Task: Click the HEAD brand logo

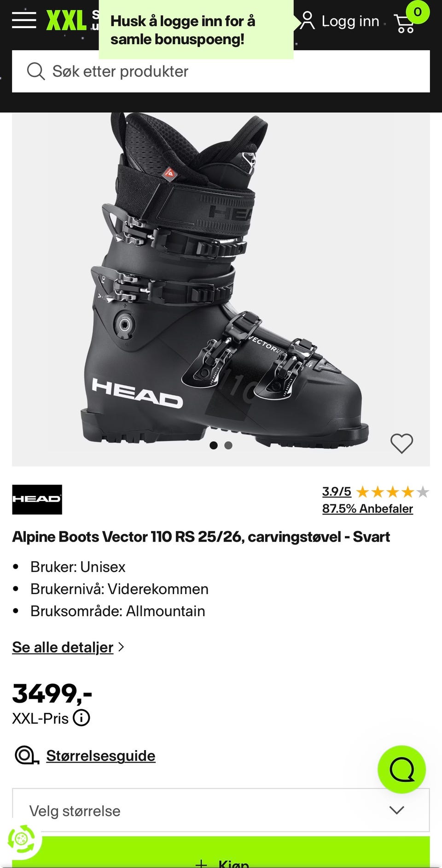Action: click(37, 499)
